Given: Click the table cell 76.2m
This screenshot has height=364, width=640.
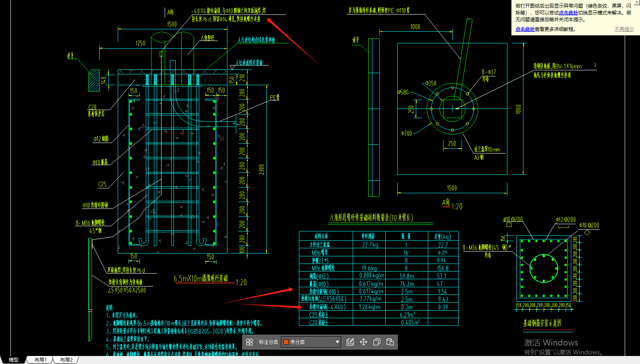Looking at the screenshot, I should click(407, 284).
